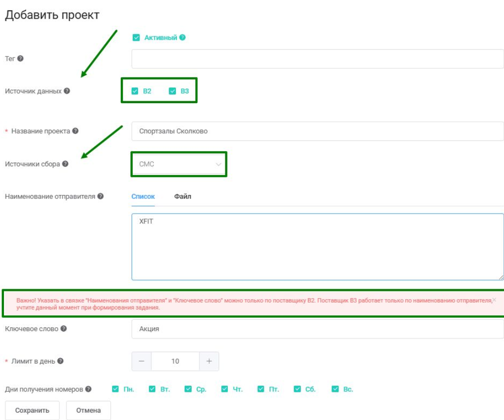
Task: Toggle the Вт. day checkbox
Action: [x=152, y=389]
